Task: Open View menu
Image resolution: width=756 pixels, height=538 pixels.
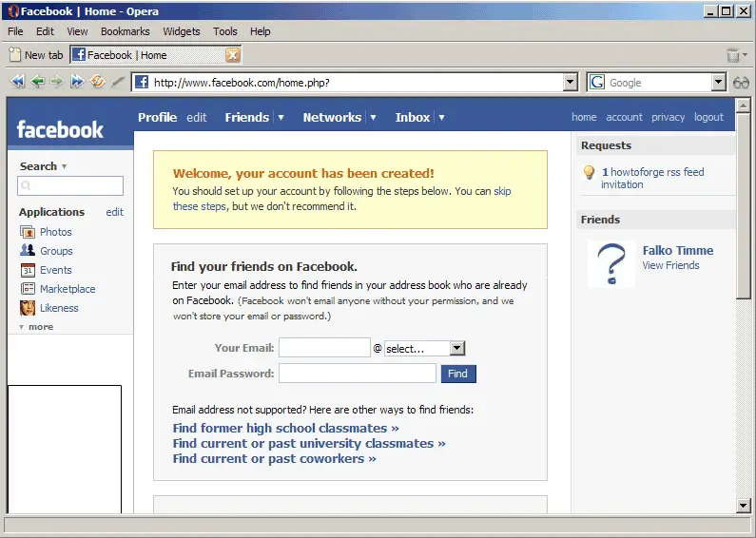Action: coord(77,31)
